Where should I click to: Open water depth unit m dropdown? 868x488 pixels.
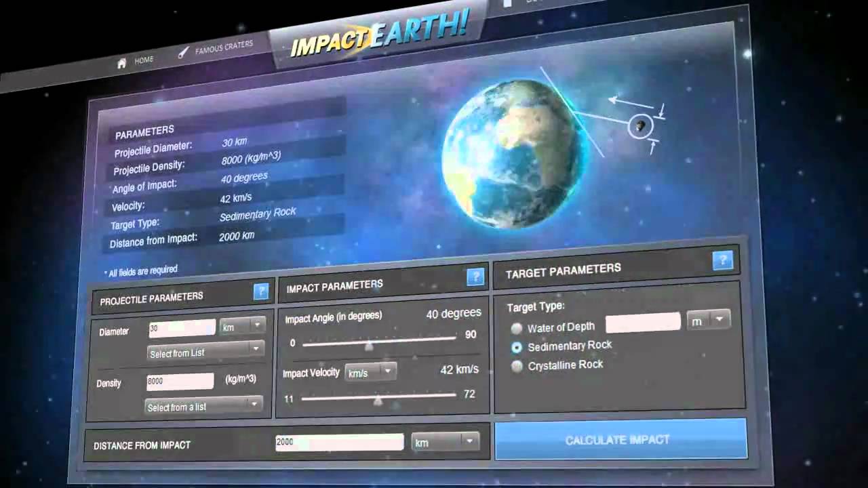point(709,321)
